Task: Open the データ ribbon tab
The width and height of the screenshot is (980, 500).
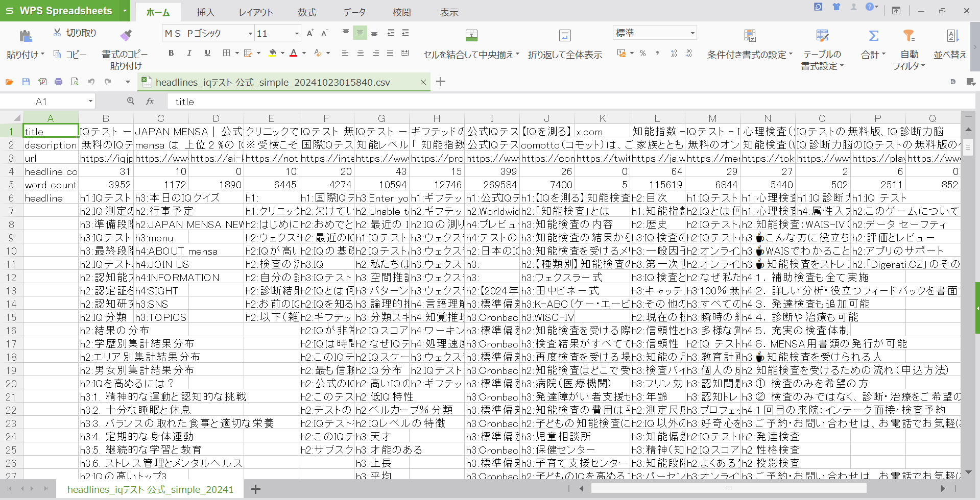Action: click(x=354, y=12)
